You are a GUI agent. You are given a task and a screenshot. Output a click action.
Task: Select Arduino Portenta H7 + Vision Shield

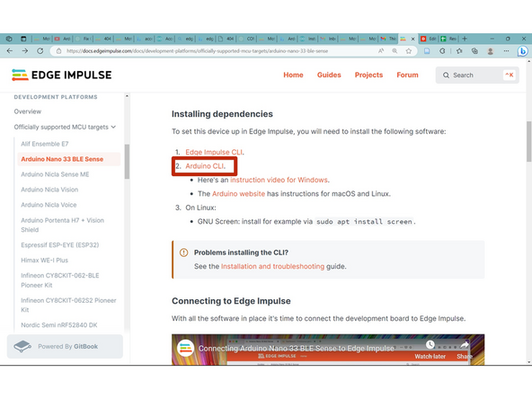click(x=62, y=225)
